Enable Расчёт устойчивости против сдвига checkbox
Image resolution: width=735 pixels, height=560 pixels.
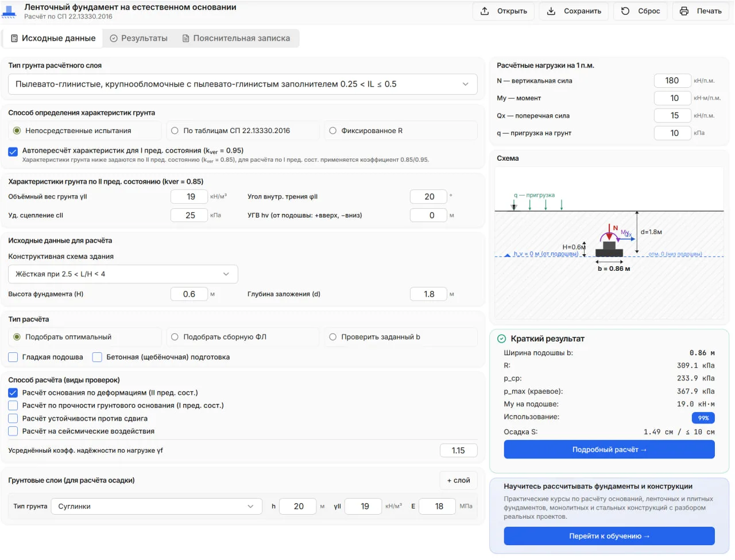point(13,419)
